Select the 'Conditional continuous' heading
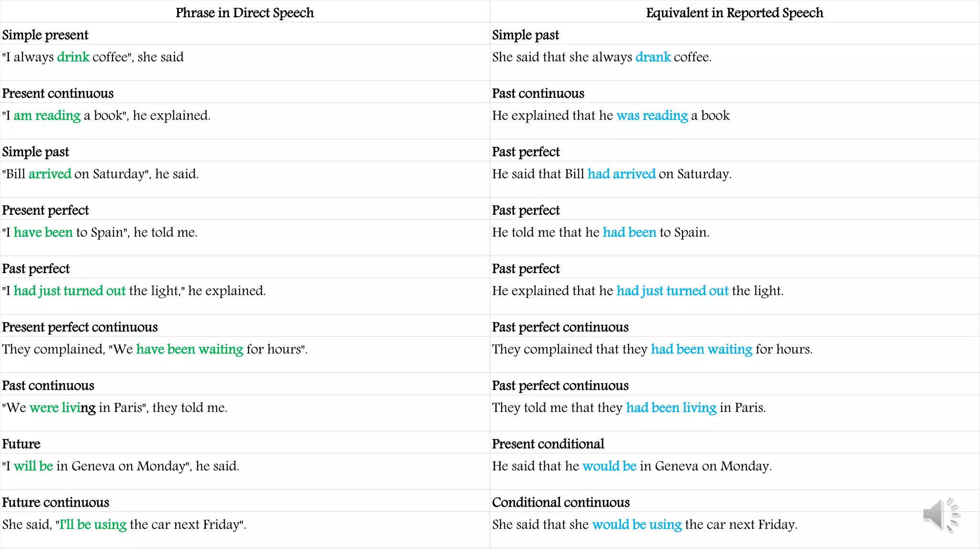Screen dimensions: 980x551 tap(561, 502)
